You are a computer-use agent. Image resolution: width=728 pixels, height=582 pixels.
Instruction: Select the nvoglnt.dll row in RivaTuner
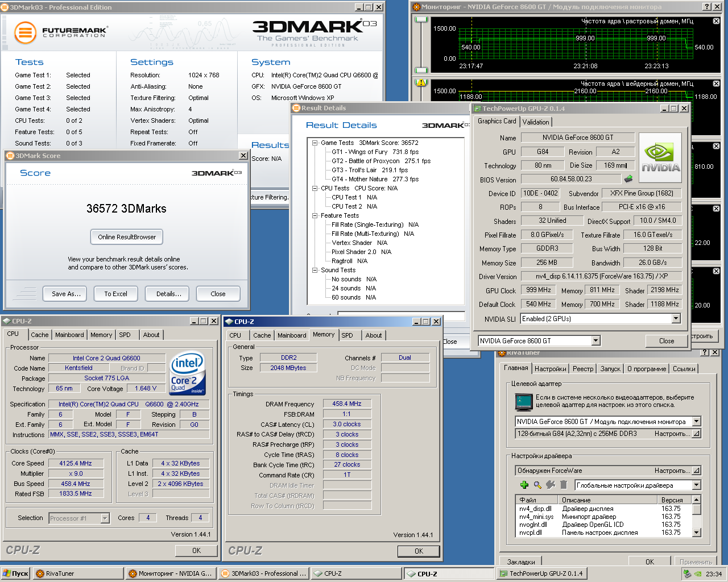(603, 525)
